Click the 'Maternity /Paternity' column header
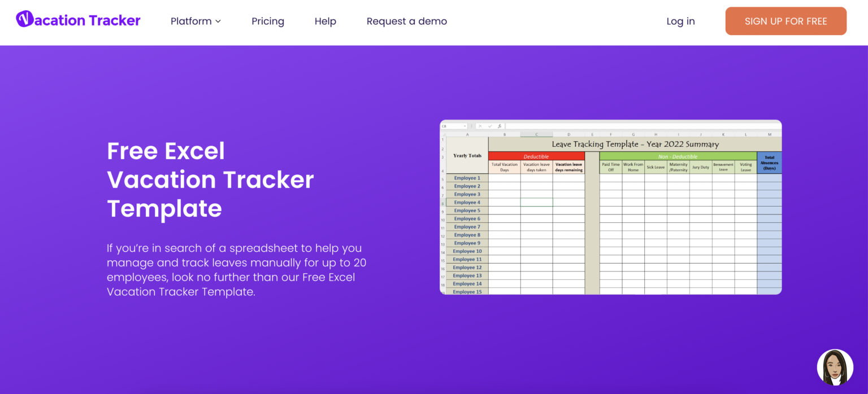Screen dimensions: 868x394 678,167
